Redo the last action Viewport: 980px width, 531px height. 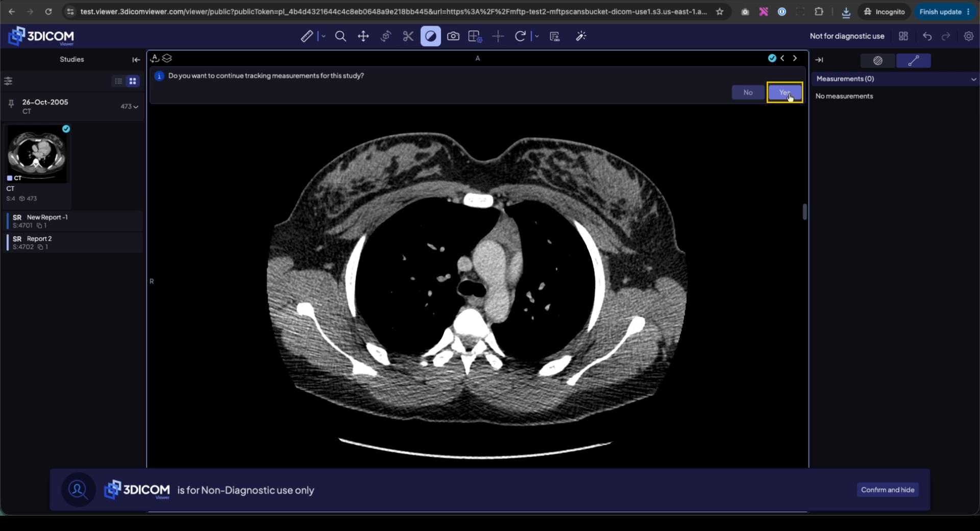(x=946, y=36)
